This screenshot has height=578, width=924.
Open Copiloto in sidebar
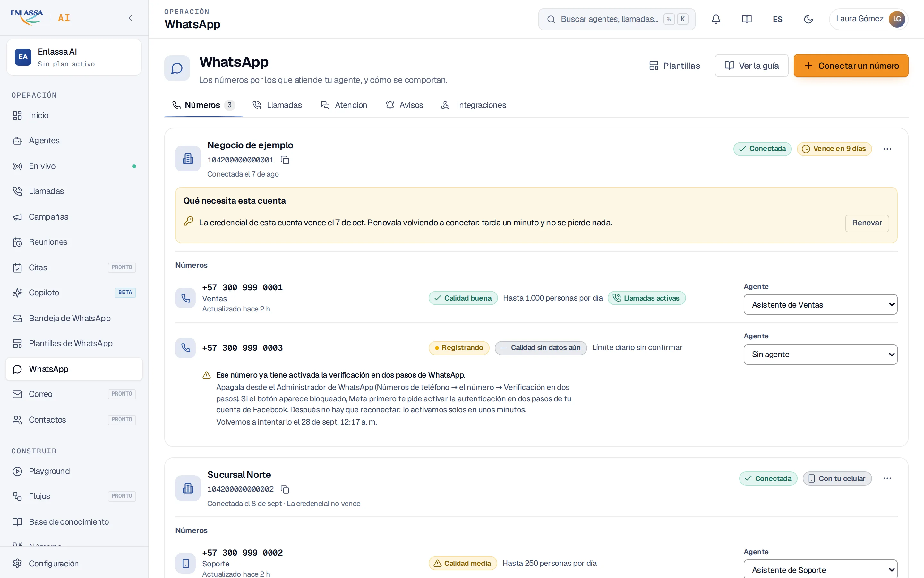pos(74,293)
